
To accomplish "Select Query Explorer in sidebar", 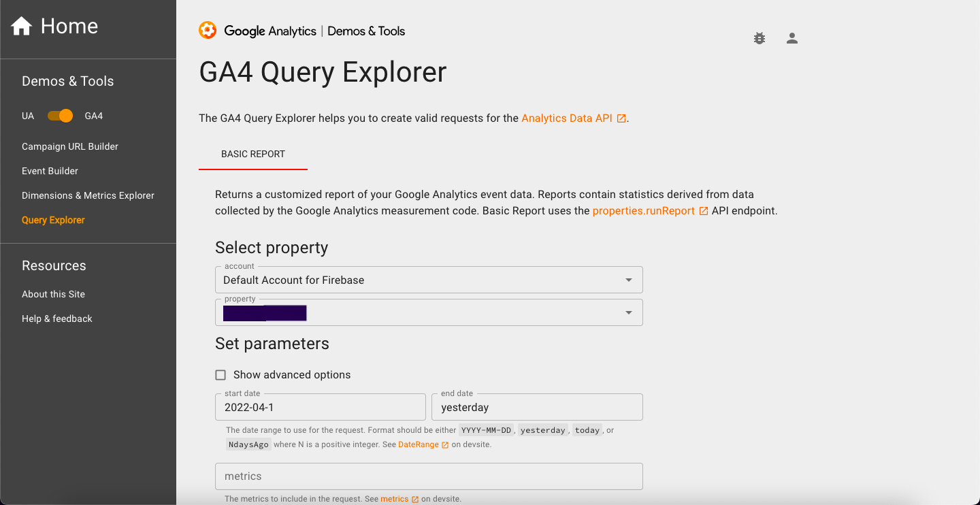I will (53, 220).
